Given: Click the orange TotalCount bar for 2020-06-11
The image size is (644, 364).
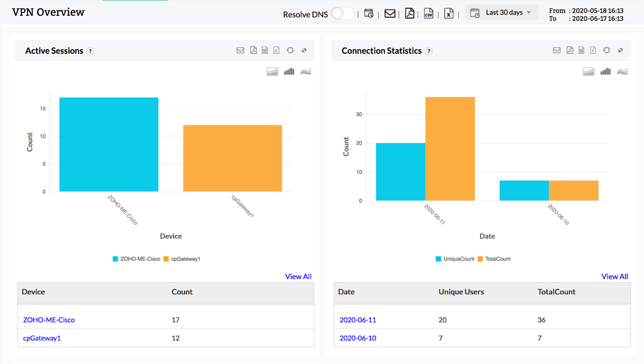Looking at the screenshot, I should (450, 149).
